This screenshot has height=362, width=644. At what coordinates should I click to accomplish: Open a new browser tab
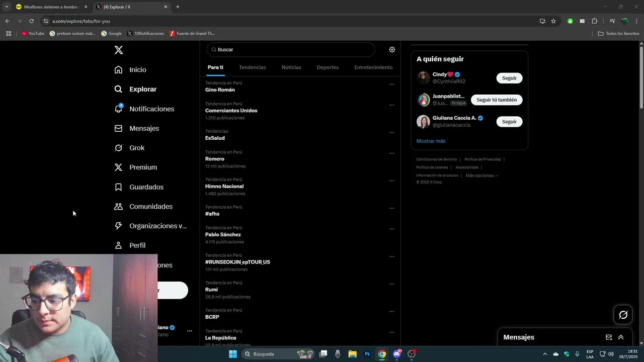(x=178, y=7)
